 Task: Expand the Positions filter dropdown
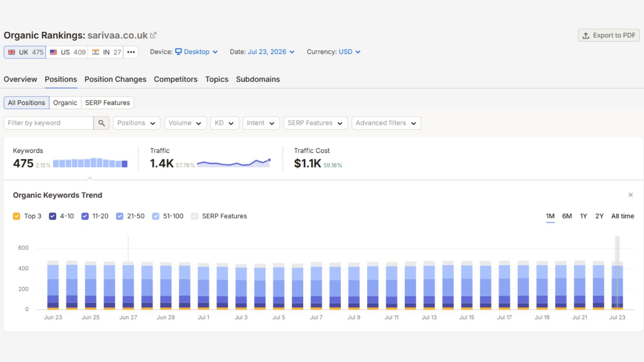point(136,123)
